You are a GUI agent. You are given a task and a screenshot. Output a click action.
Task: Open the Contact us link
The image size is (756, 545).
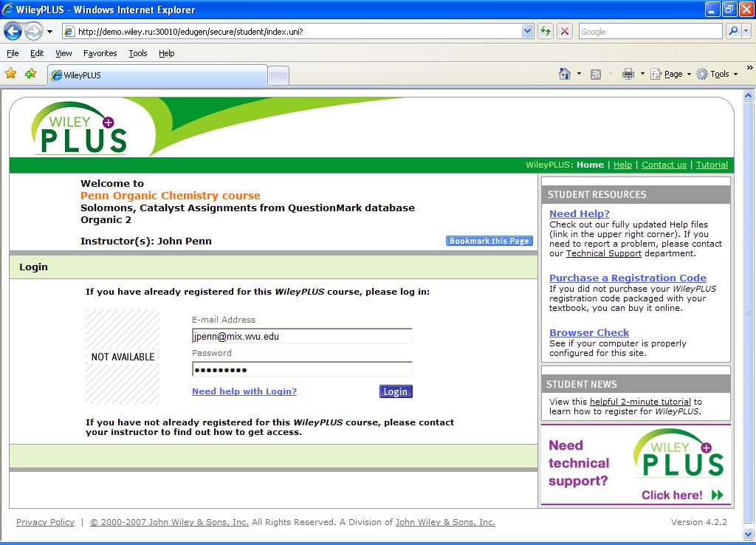(664, 165)
